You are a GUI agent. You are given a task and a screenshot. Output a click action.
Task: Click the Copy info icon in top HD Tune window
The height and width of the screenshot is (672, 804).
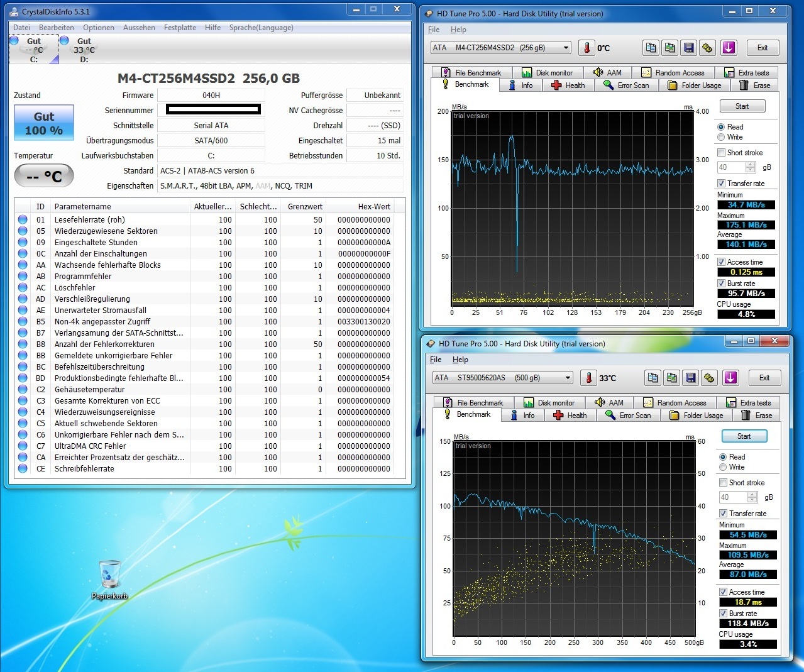click(651, 48)
